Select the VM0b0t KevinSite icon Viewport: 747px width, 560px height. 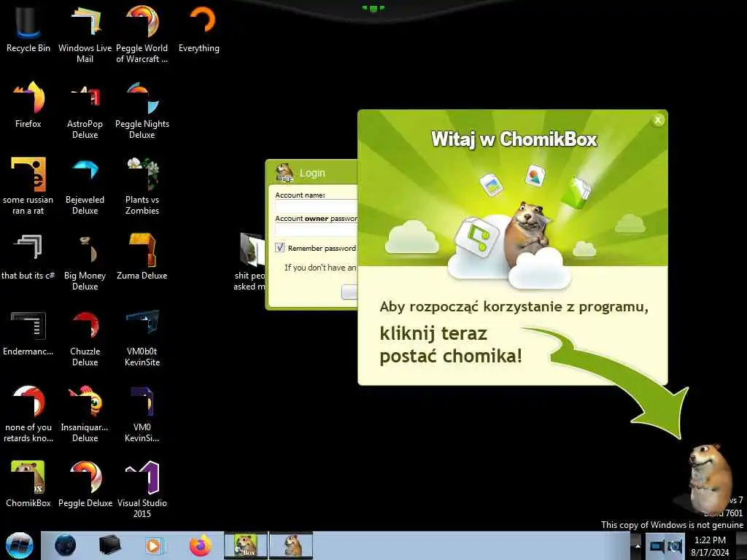(142, 338)
